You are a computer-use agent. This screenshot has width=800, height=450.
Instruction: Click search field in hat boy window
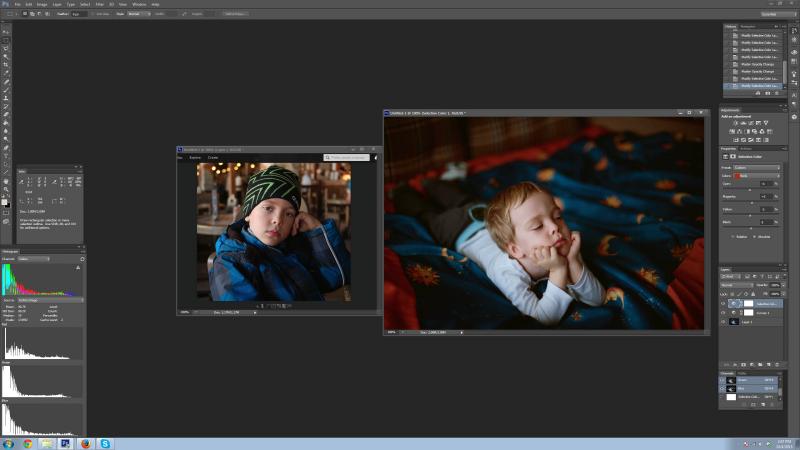346,158
